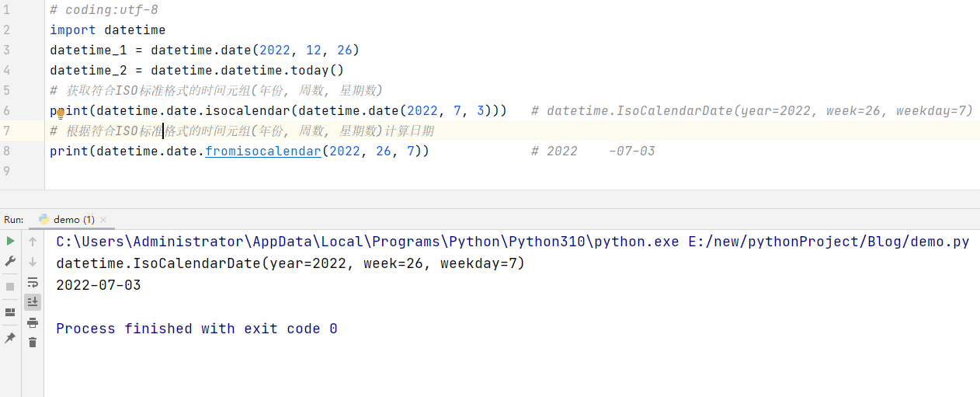
Task: Click the Stop process square icon
Action: pos(10,287)
